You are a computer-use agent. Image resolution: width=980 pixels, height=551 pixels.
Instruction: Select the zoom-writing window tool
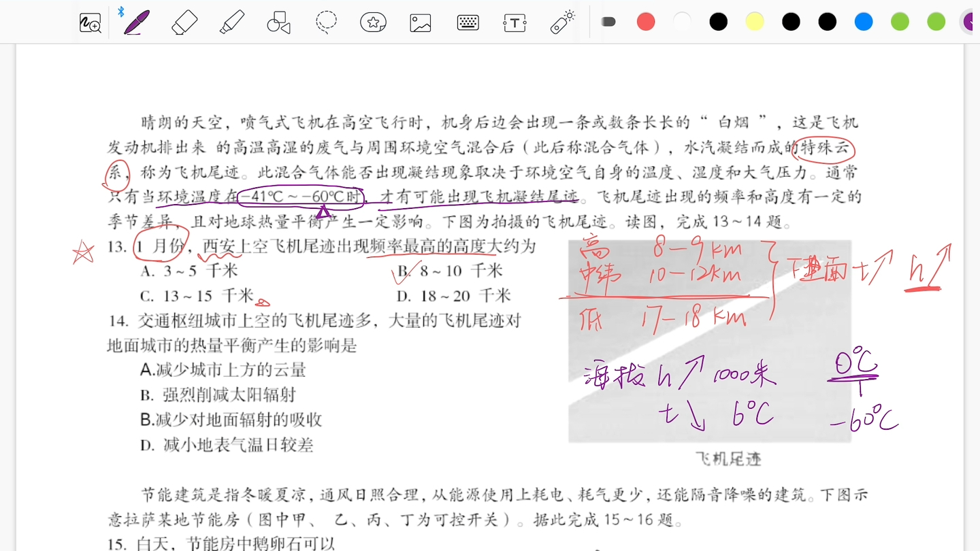[x=90, y=22]
